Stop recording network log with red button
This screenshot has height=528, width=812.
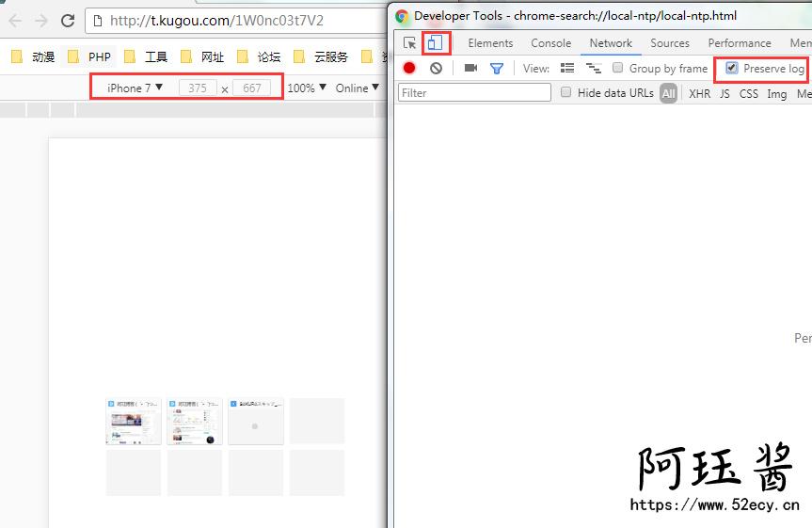tap(409, 69)
